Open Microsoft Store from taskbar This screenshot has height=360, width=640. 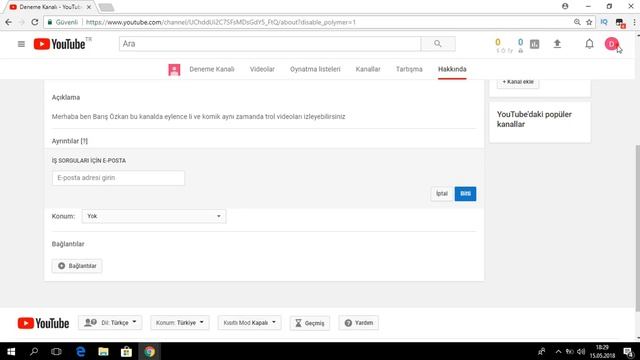pyautogui.click(x=126, y=351)
